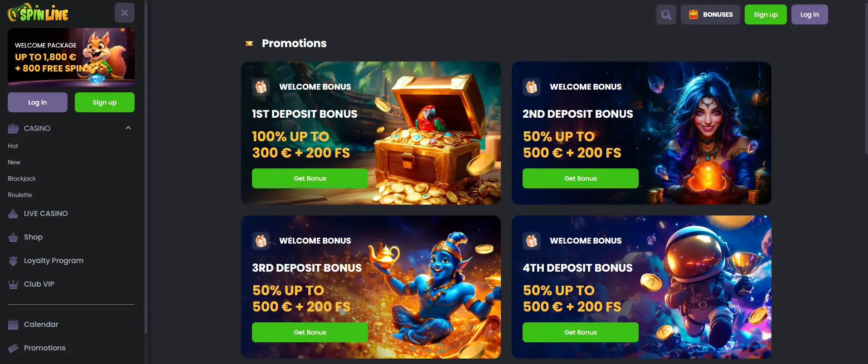Click the SpinLine logo
Image resolution: width=868 pixels, height=364 pixels.
[38, 13]
